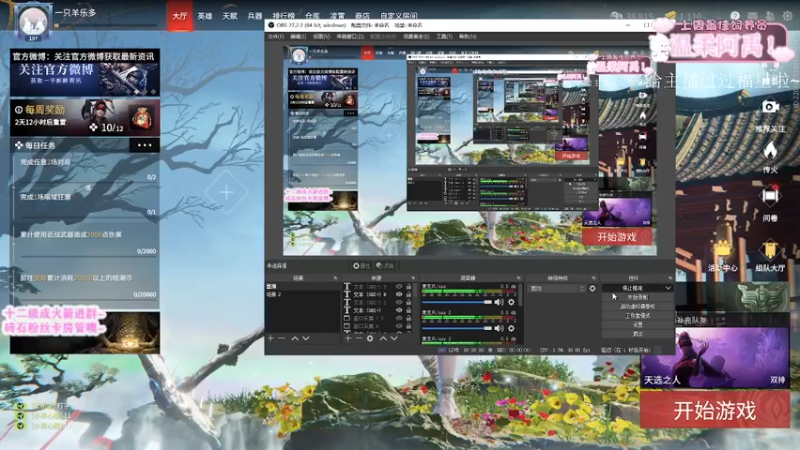This screenshot has height=450, width=800.
Task: Click 设置 button in OBS controls
Action: 638,324
